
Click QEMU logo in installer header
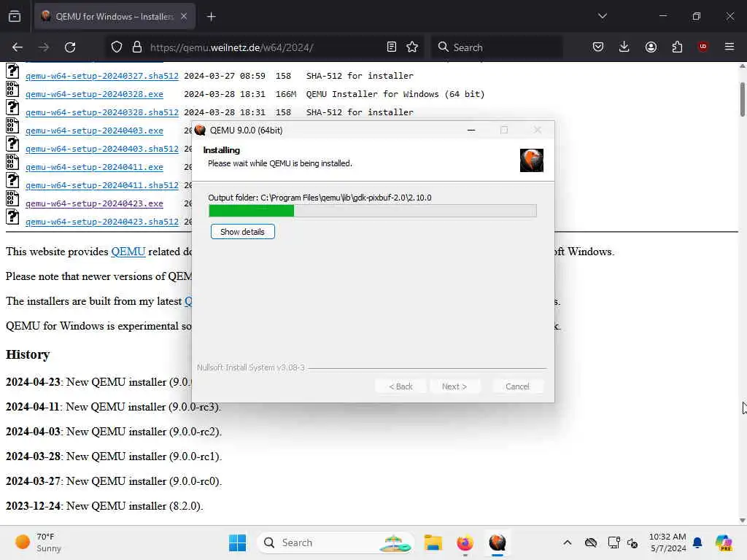click(532, 160)
